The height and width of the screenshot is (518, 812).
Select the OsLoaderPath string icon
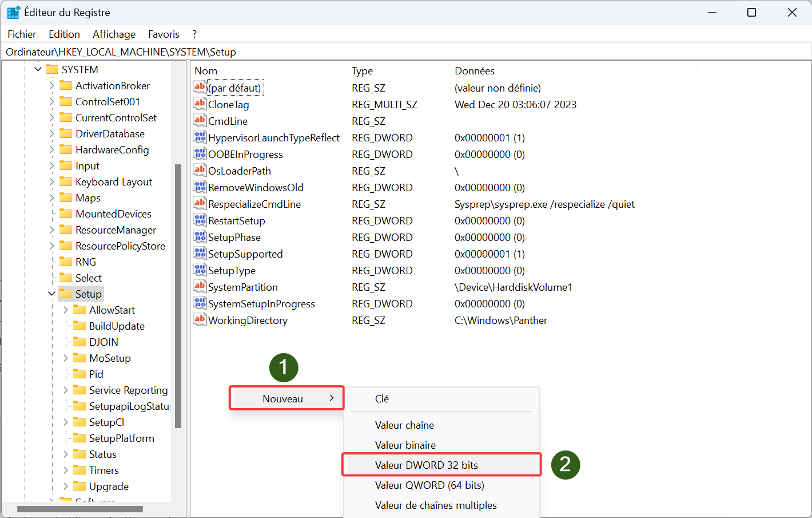tap(200, 171)
